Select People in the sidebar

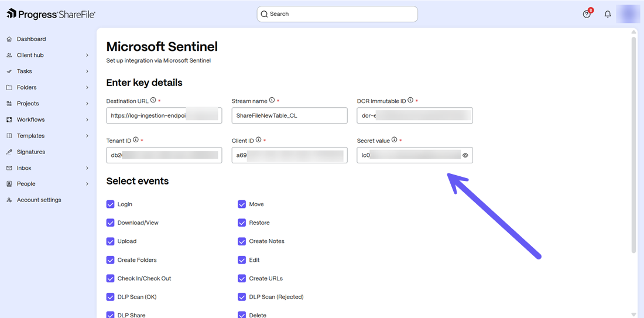coord(26,184)
